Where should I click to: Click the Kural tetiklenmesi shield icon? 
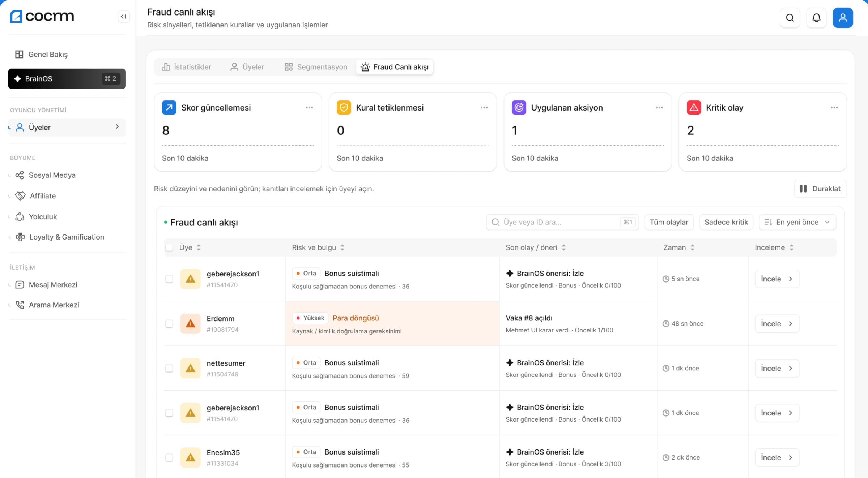tap(344, 108)
